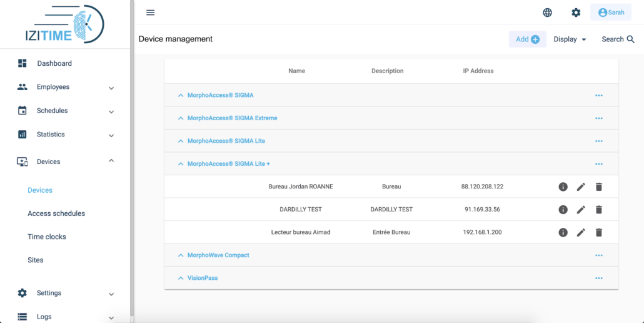Image resolution: width=644 pixels, height=323 pixels.
Task: Expand the Schedules sidebar chevron
Action: 111,111
